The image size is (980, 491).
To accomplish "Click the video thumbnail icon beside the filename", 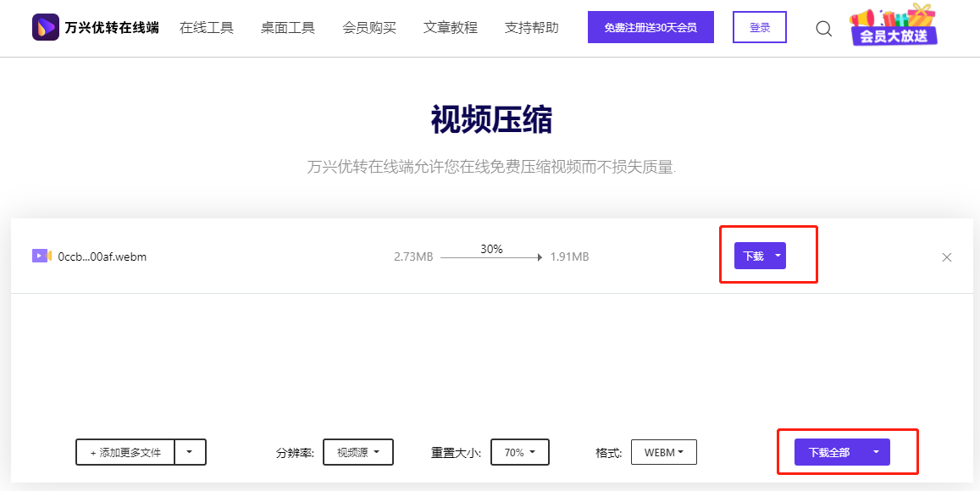I will pos(42,256).
